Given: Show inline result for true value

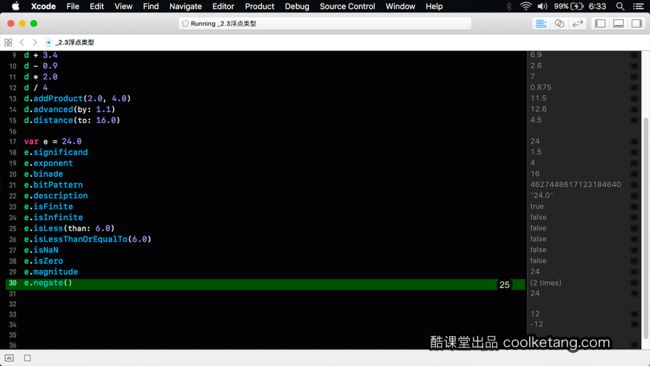Looking at the screenshot, I should tap(634, 206).
